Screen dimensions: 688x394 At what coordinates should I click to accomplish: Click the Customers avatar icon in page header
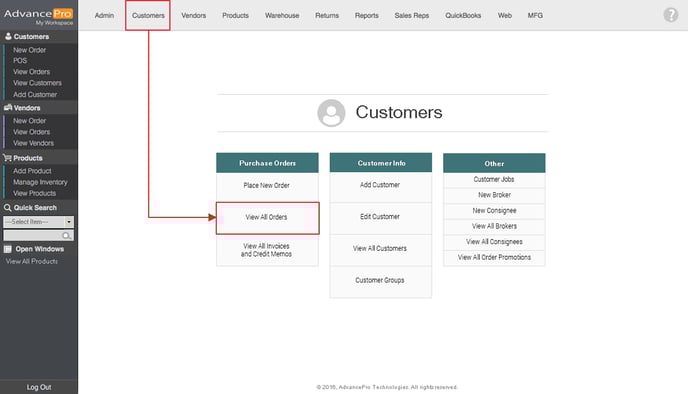pos(331,113)
